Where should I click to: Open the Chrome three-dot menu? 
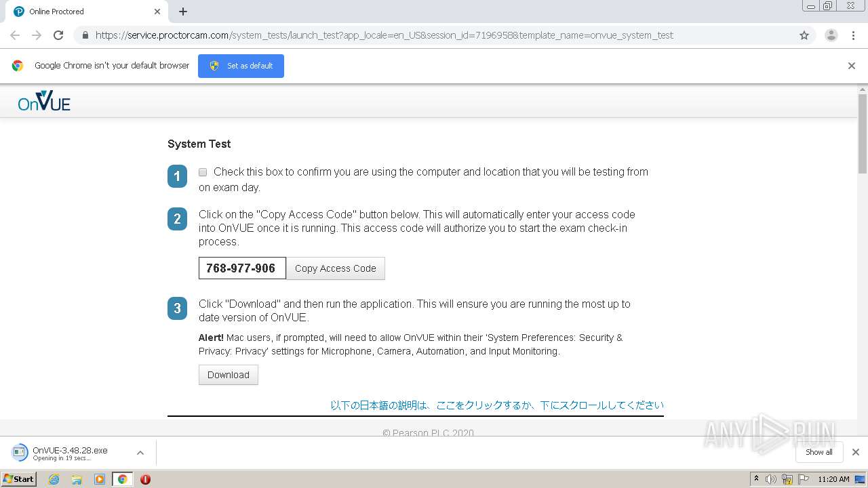pyautogui.click(x=853, y=35)
